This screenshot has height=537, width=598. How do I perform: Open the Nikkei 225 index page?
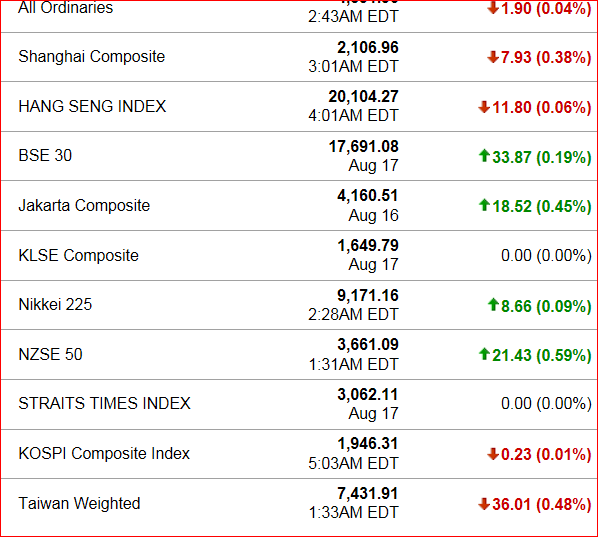point(55,304)
